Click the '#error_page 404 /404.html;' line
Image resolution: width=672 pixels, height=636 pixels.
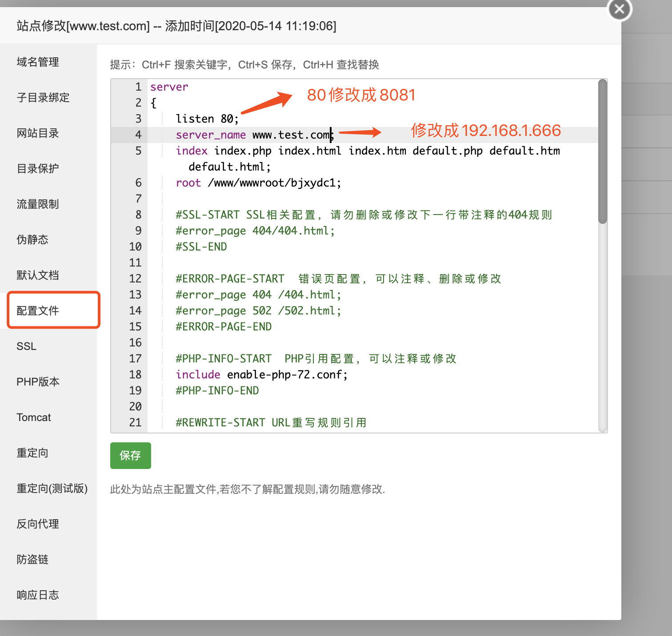pyautogui.click(x=258, y=295)
